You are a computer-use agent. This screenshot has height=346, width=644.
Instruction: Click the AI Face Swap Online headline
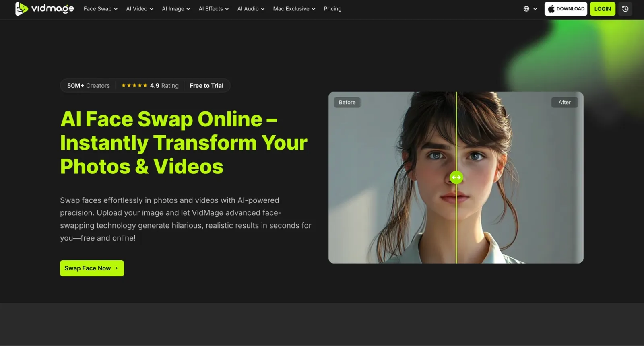[x=184, y=143]
